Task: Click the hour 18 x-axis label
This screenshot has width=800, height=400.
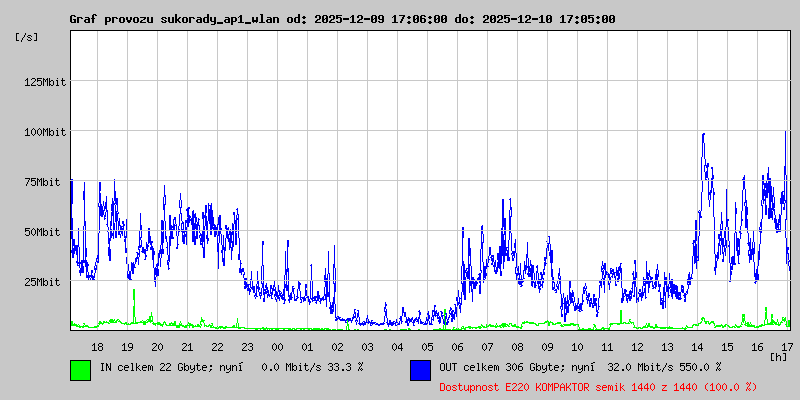Action: 97,347
